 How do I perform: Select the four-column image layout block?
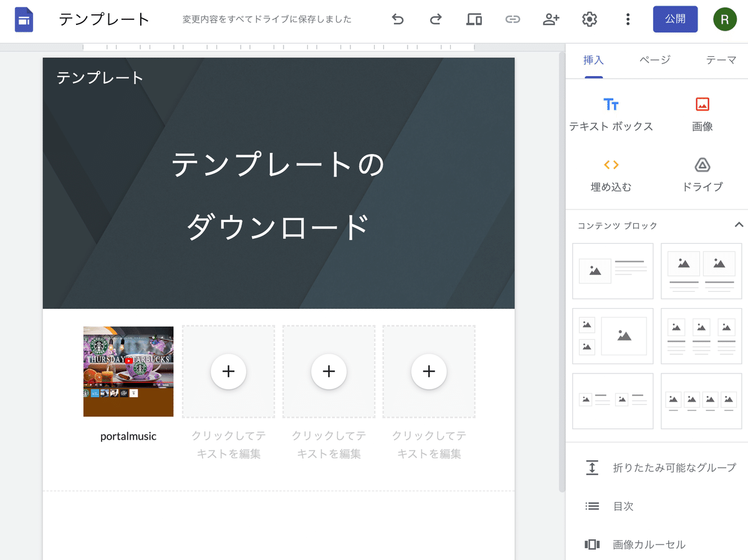click(701, 401)
